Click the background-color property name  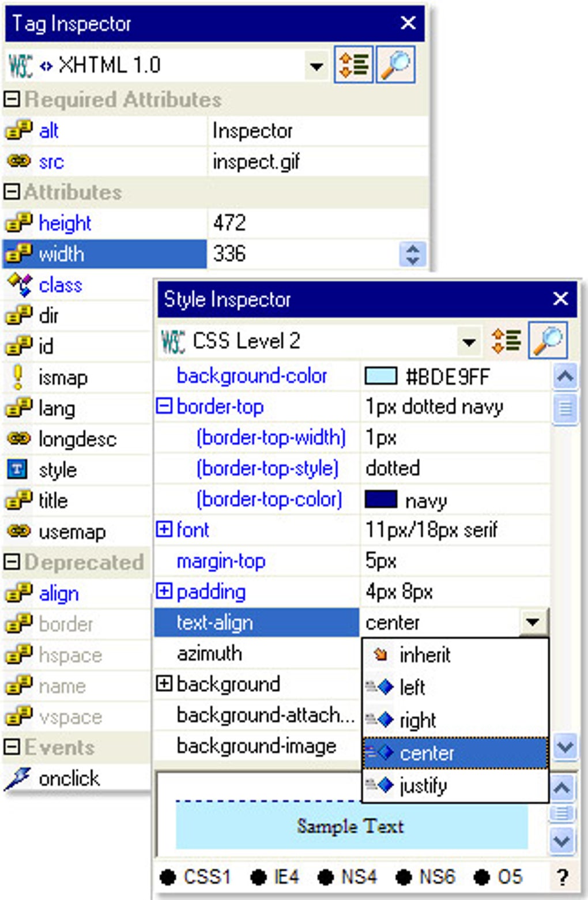(x=252, y=376)
